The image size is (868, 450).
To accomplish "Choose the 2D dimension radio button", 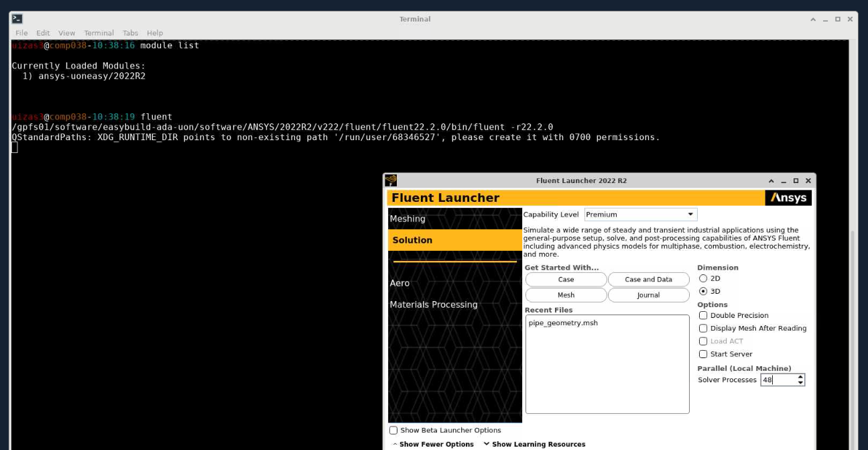I will click(703, 278).
